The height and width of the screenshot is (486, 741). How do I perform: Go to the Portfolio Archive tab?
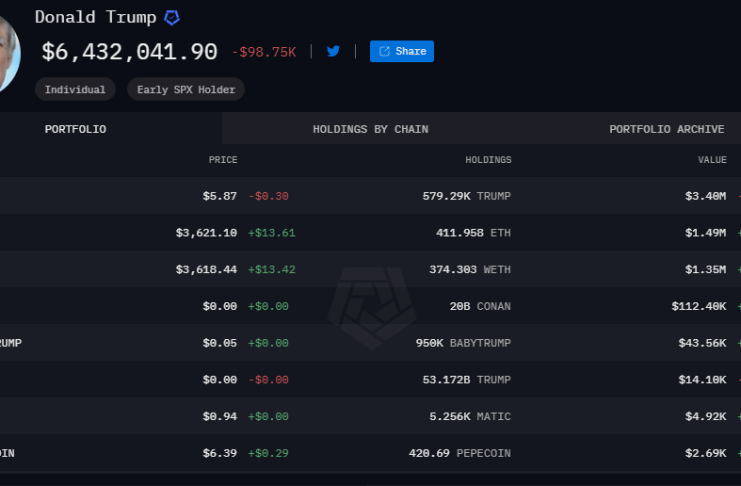666,129
